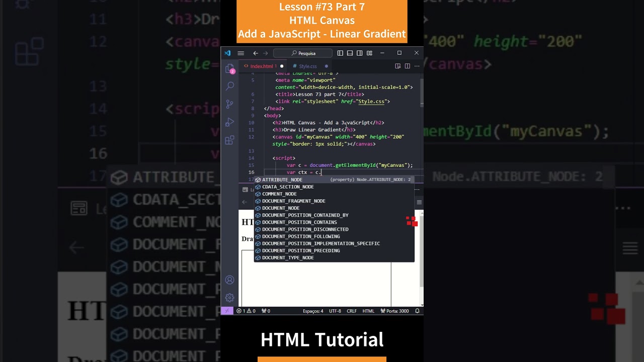
Task: Open the Manage gear icon
Action: [x=229, y=298]
